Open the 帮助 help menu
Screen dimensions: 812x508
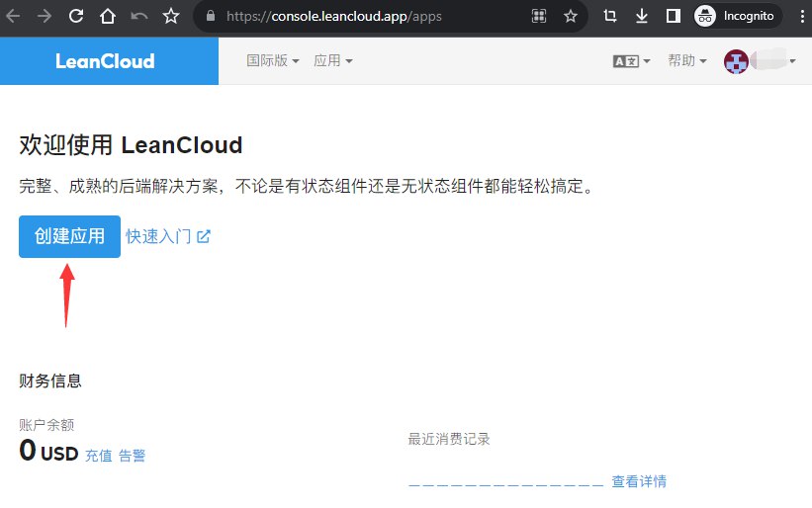686,61
